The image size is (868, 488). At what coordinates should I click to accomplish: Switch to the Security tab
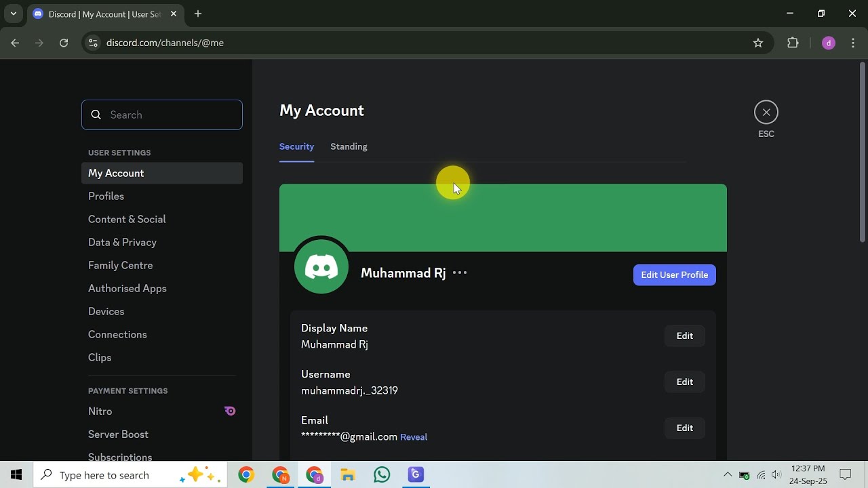point(296,146)
